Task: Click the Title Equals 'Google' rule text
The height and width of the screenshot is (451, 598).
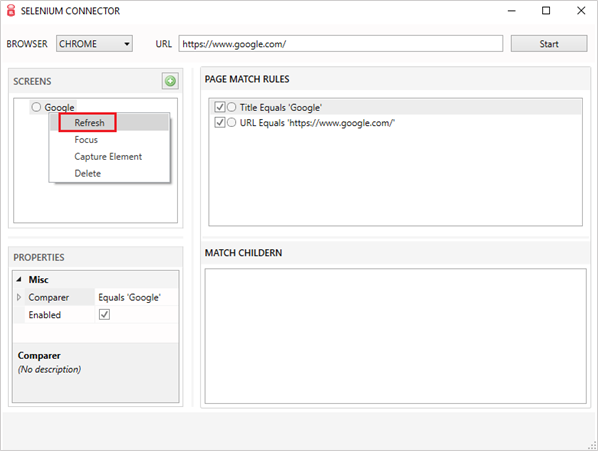Action: coord(281,108)
